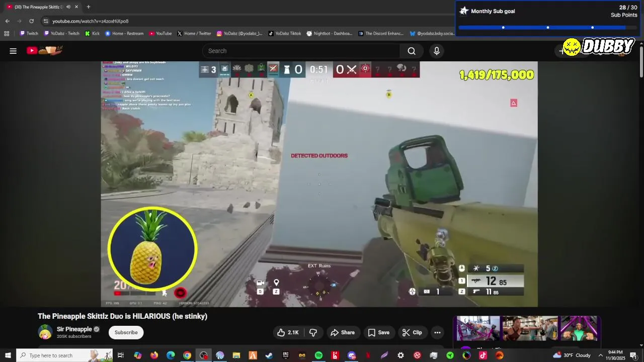Go to YouTube home via logo
This screenshot has width=644, height=362.
coord(45,50)
